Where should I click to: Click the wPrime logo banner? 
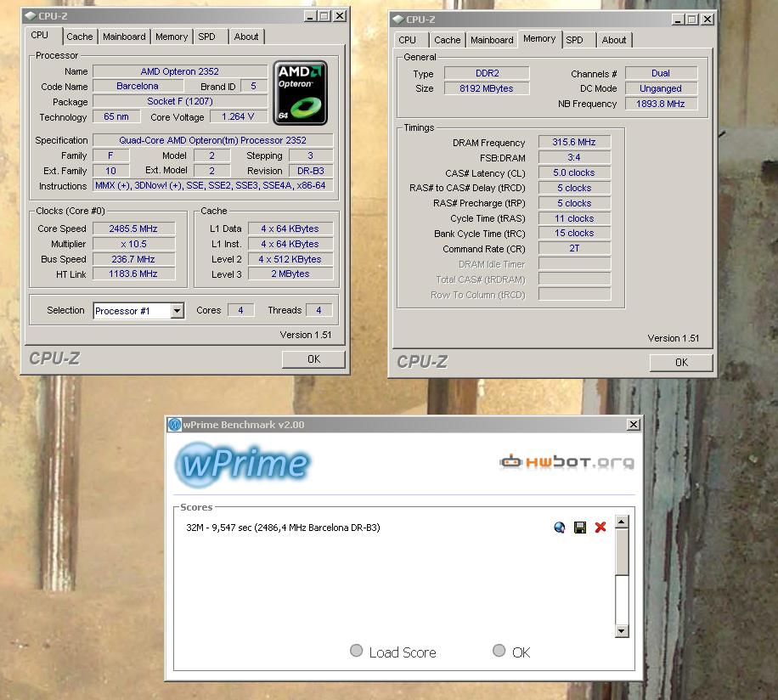click(243, 464)
